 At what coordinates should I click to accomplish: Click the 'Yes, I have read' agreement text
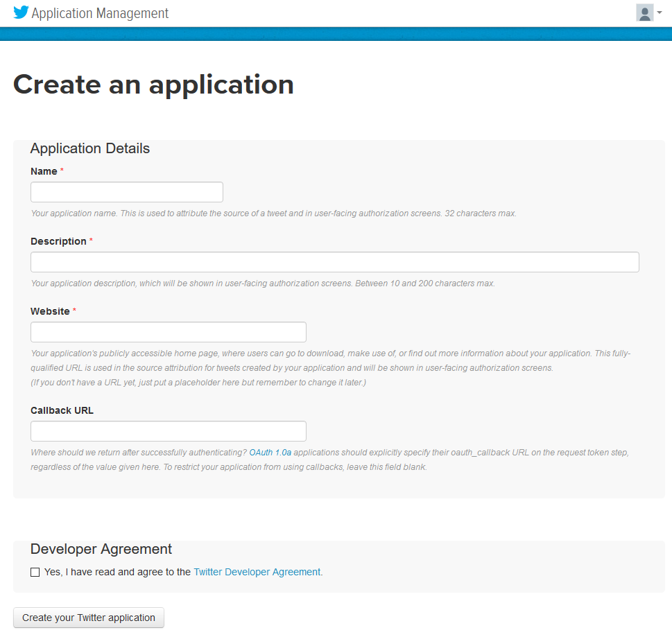point(117,572)
